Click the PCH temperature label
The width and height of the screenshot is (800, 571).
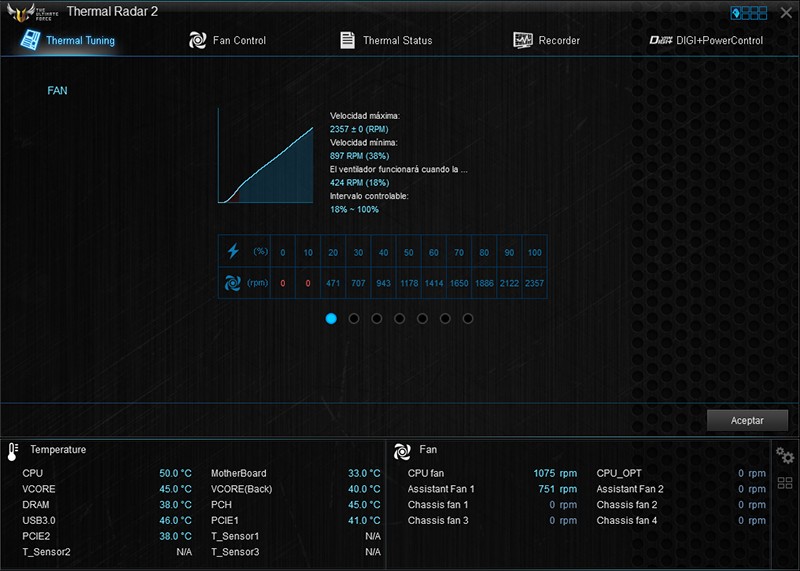coord(221,505)
